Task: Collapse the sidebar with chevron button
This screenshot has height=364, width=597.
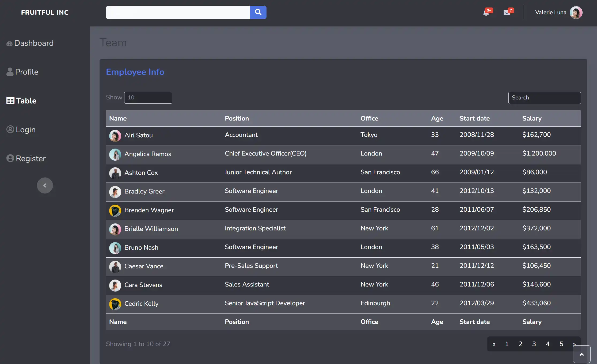Action: (45, 185)
